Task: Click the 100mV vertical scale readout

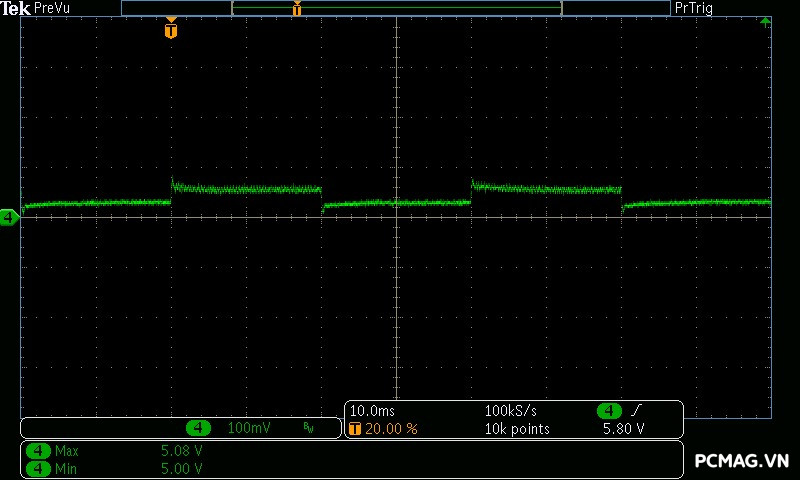Action: 247,428
